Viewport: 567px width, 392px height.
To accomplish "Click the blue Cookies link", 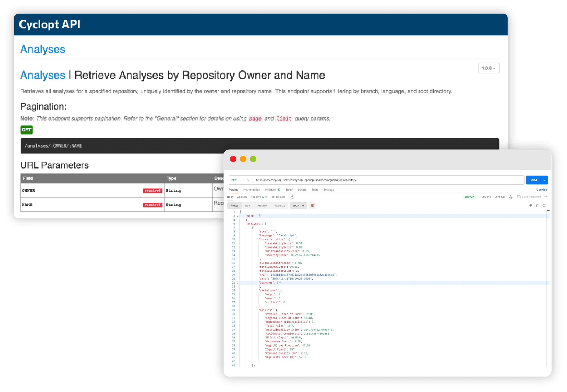I will (x=542, y=190).
